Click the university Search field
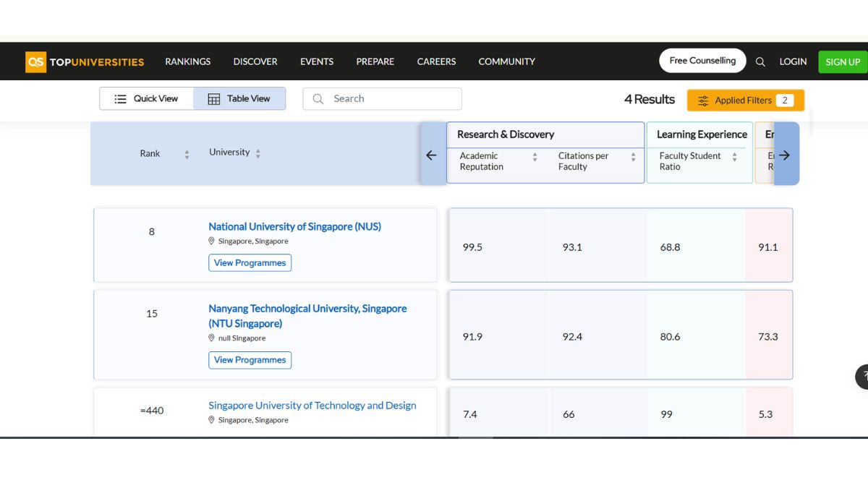868x488 pixels. click(x=382, y=98)
